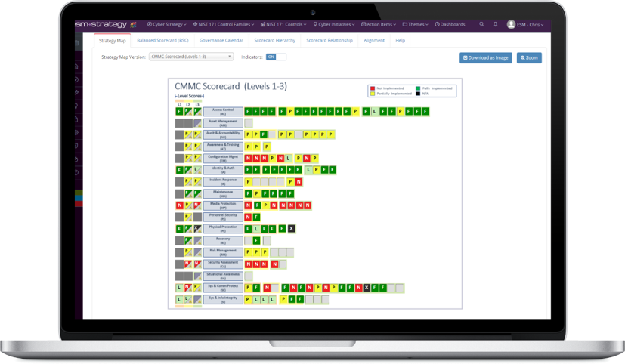Image resolution: width=625 pixels, height=364 pixels.
Task: Switch to Balanced Scorecard (BSC) tab
Action: tap(162, 40)
